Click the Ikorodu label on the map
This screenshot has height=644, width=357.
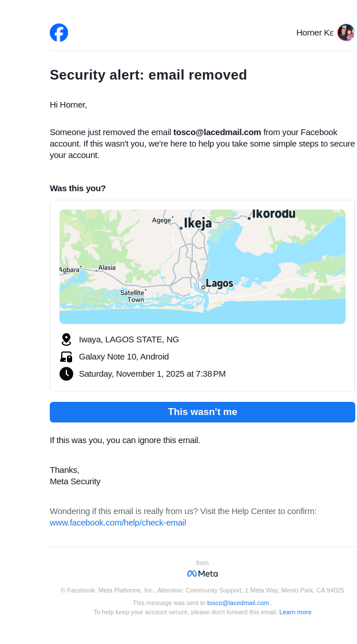coord(273,214)
